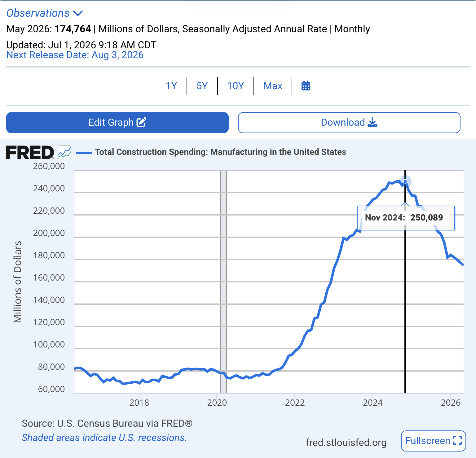Click the pencil icon on Edit Graph
Image resolution: width=476 pixels, height=458 pixels.
(141, 122)
